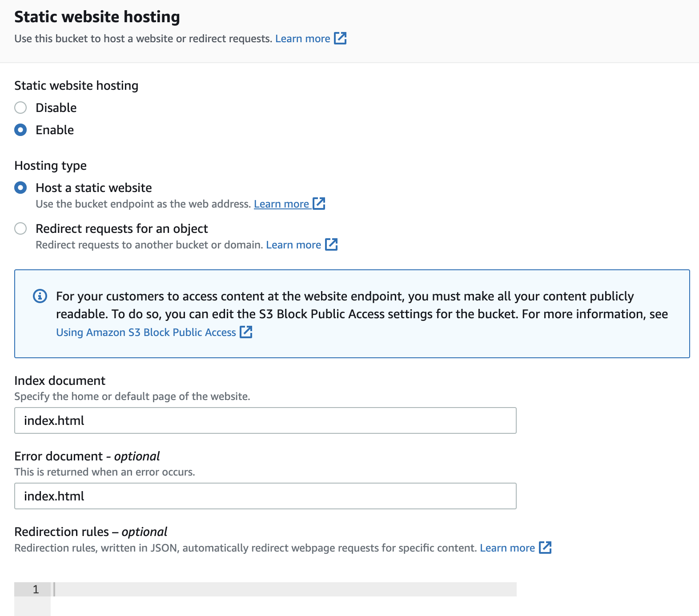Click the blue informational notice box

click(x=351, y=312)
